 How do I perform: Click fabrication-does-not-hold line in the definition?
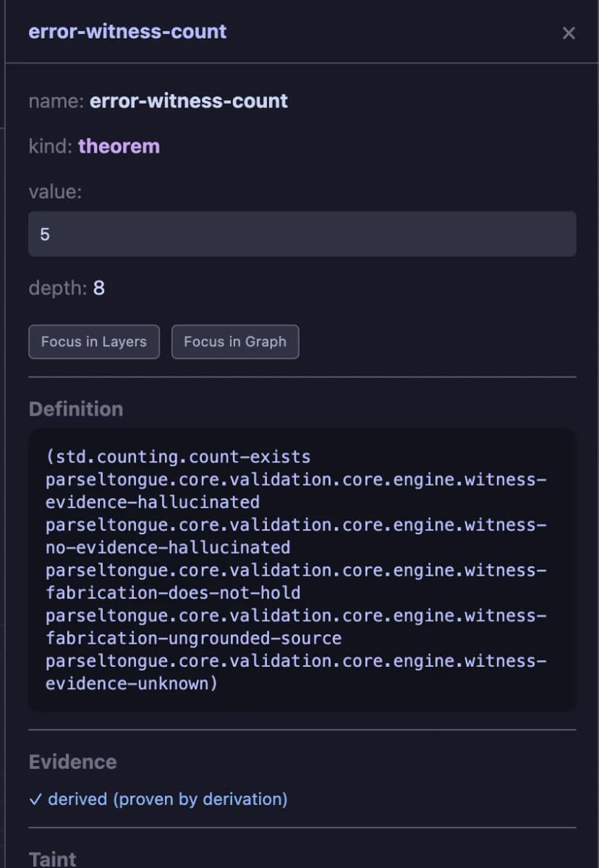[x=173, y=593]
